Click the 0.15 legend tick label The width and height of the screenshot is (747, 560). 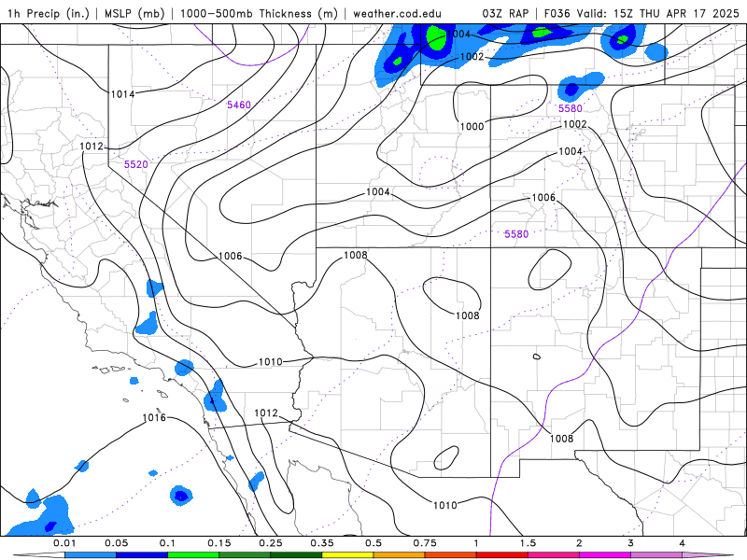point(219,543)
